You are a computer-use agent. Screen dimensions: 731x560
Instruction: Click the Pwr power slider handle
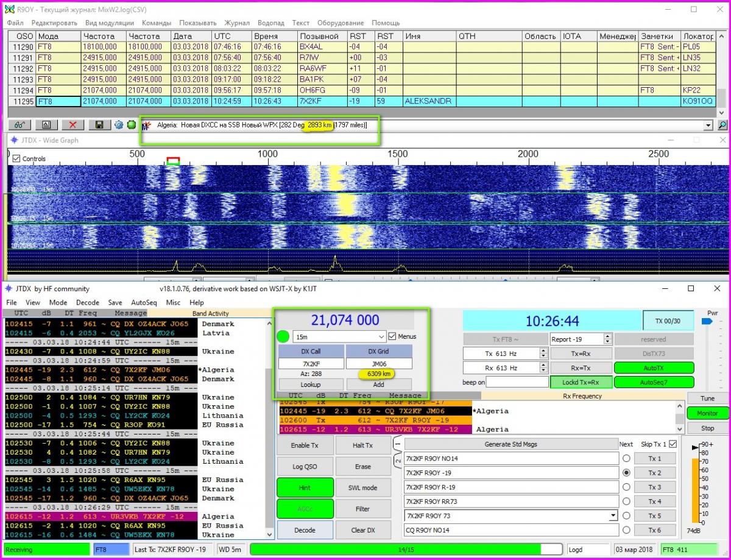coord(707,321)
